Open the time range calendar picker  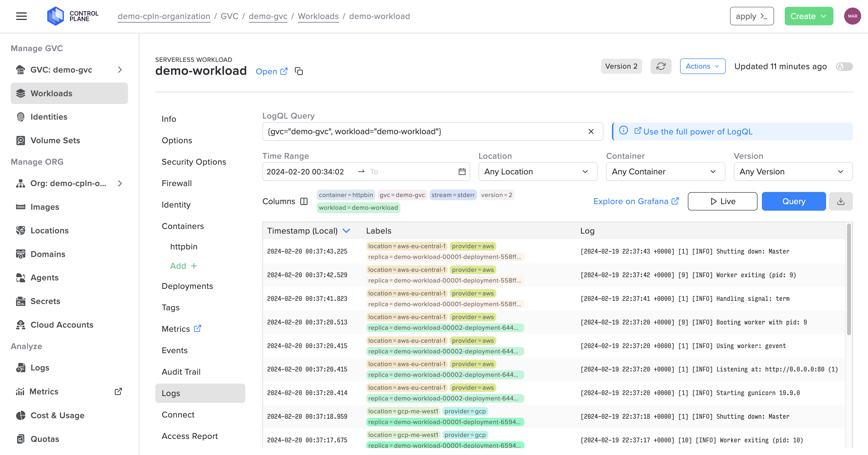[462, 172]
